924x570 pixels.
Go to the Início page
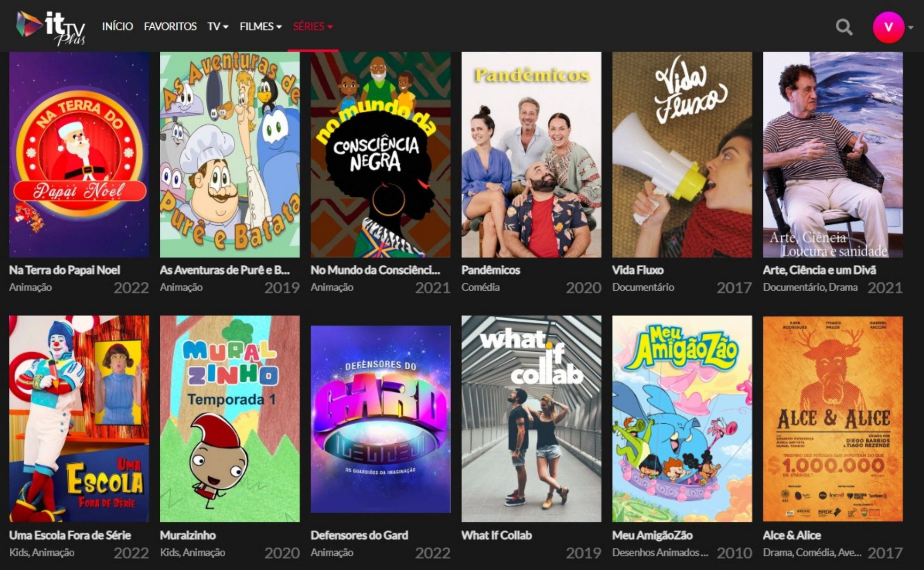[117, 26]
